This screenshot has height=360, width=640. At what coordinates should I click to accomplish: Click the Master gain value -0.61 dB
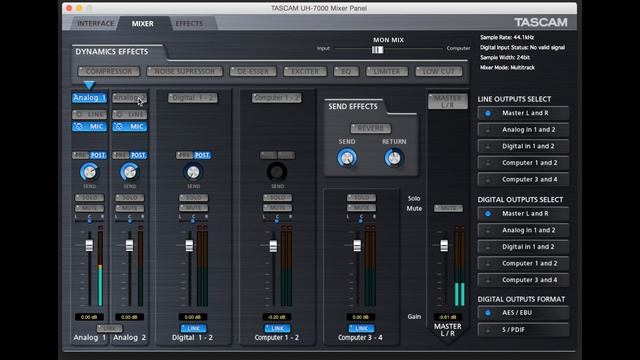tap(448, 317)
